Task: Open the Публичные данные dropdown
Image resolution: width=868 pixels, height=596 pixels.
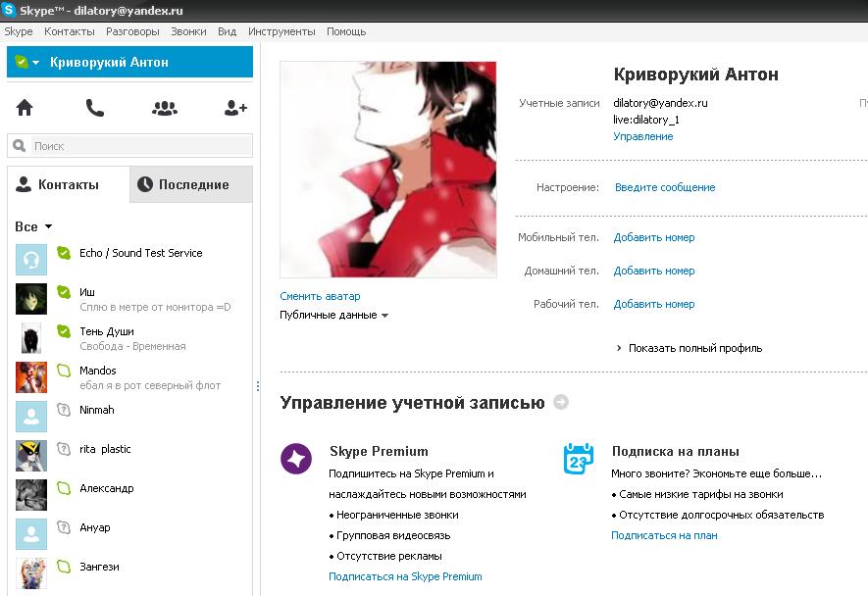Action: point(333,315)
